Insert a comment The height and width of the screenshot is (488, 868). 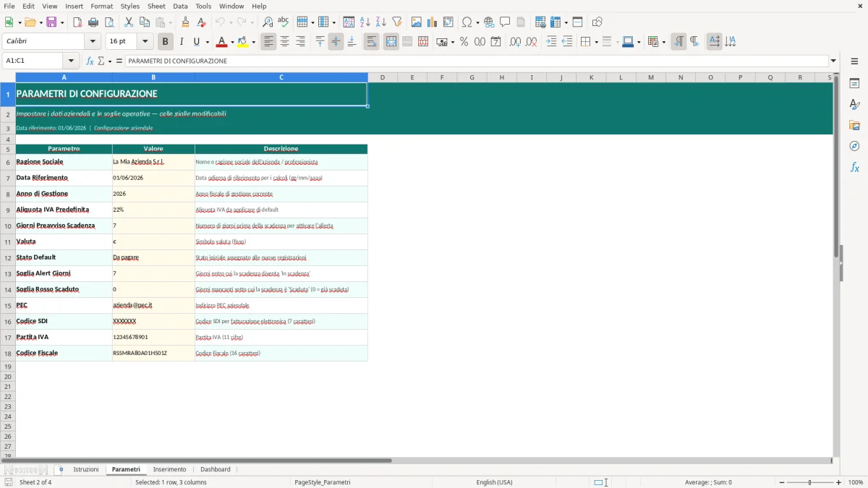pyautogui.click(x=505, y=22)
